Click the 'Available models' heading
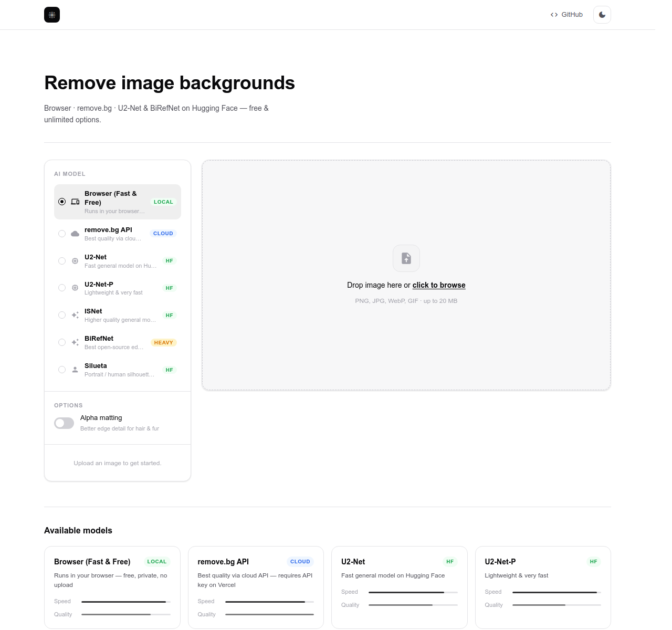Screen dimensions: 672x630 (78, 530)
